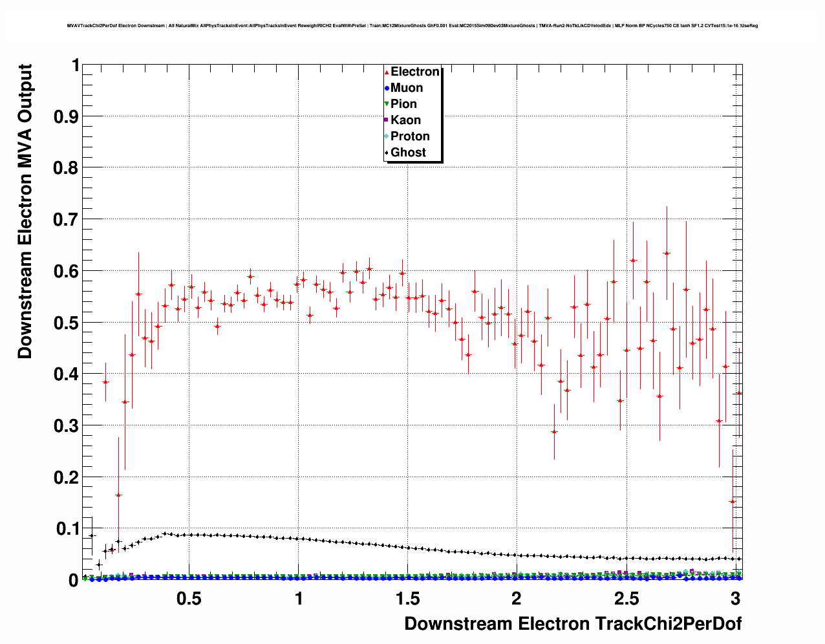The width and height of the screenshot is (825, 644).
Task: Select the Pion legend label
Action: pos(403,104)
